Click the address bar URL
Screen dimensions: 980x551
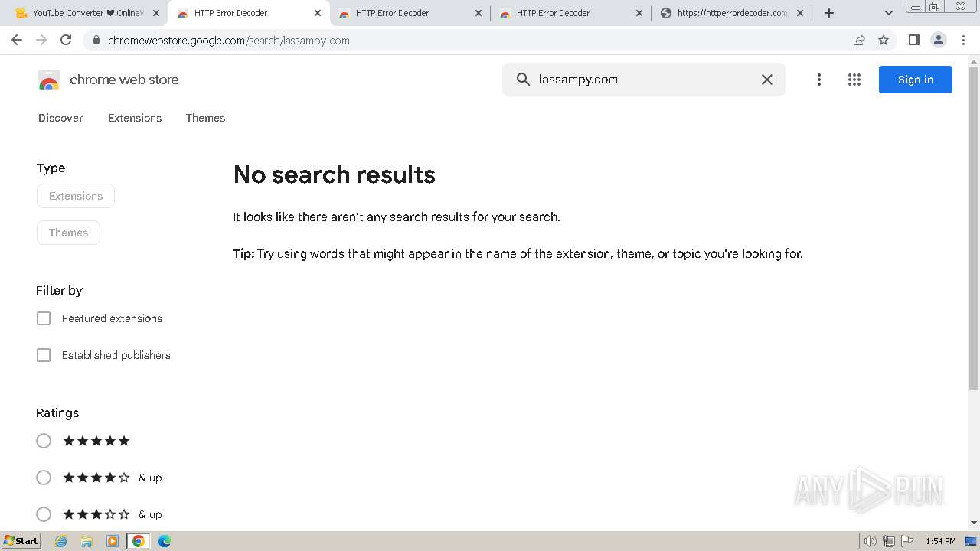pos(229,40)
